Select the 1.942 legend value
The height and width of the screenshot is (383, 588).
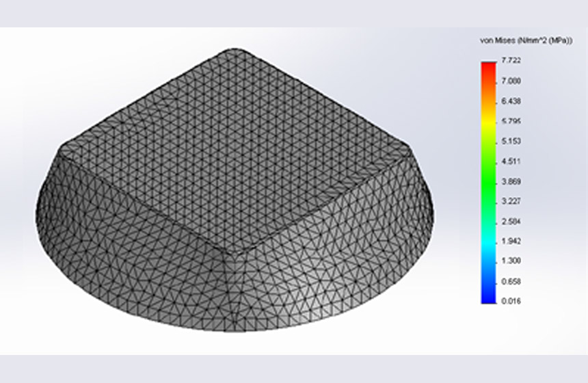(511, 241)
